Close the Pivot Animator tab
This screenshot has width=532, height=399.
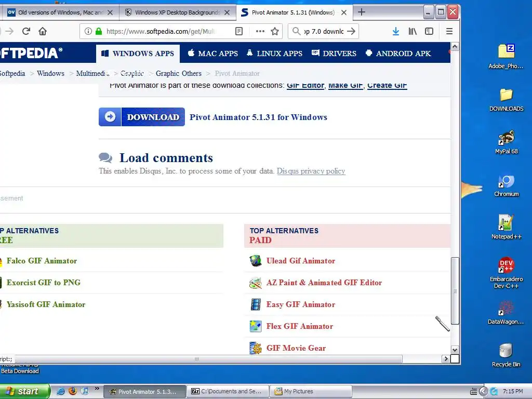pyautogui.click(x=344, y=12)
